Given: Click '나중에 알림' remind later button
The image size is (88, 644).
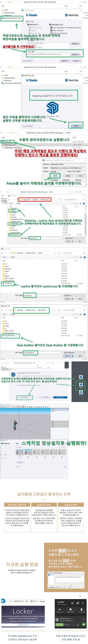Looking at the screenshot, I should point(46,397).
